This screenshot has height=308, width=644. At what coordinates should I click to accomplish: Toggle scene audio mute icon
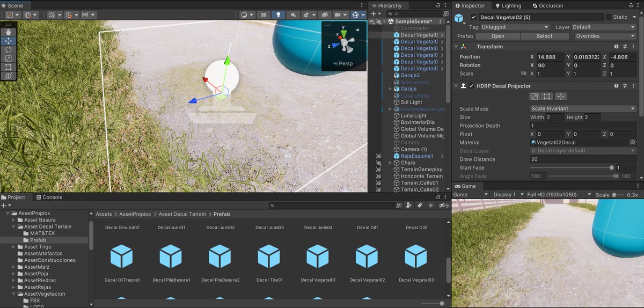click(293, 15)
